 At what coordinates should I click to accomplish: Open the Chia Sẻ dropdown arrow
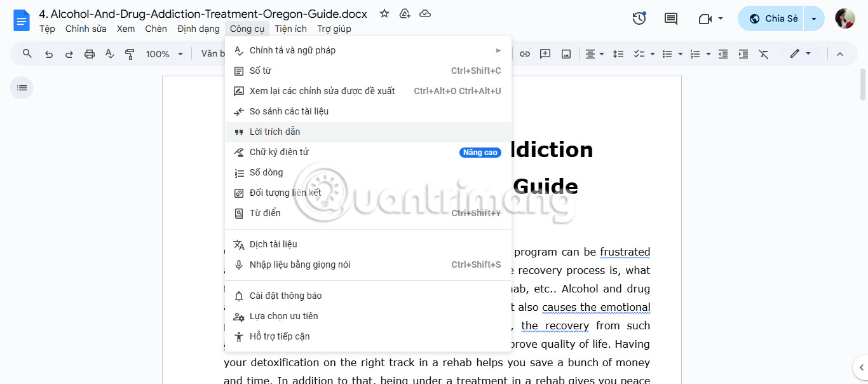click(x=814, y=18)
